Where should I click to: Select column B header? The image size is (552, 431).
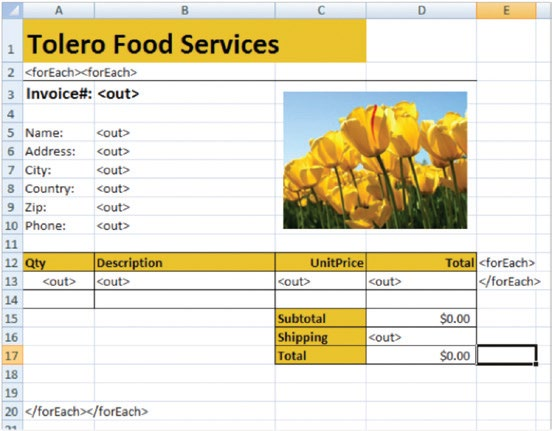[x=184, y=10]
